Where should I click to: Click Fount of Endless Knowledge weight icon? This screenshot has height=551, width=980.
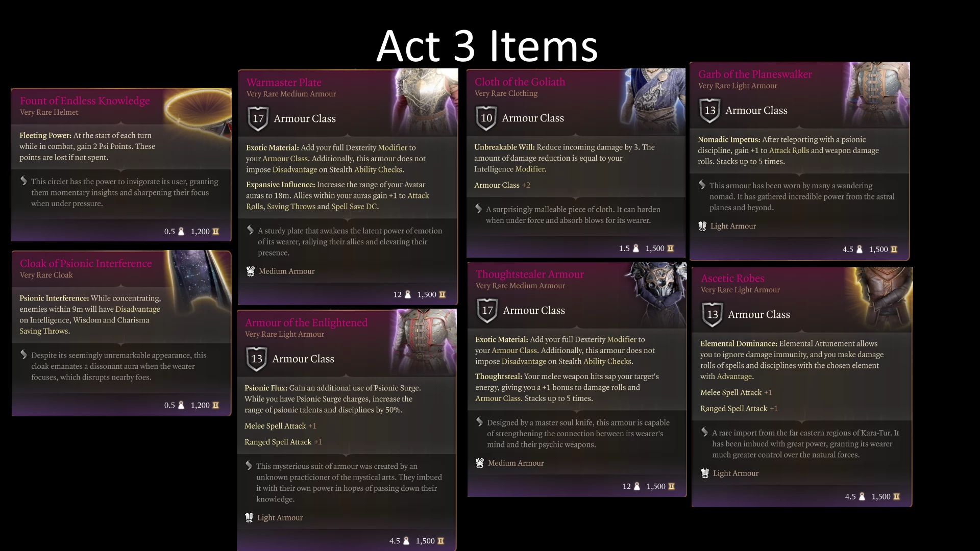(x=181, y=232)
